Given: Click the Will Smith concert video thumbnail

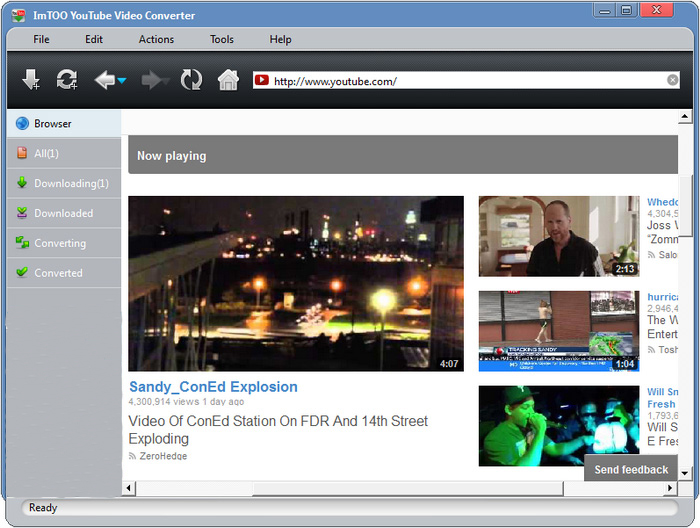Looking at the screenshot, I should coord(559,426).
